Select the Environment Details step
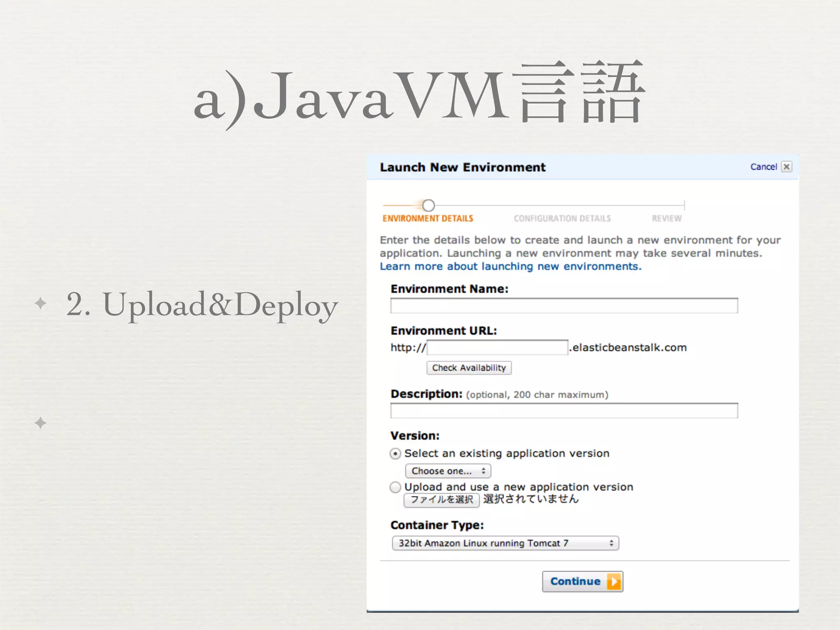Viewport: 840px width, 630px height. point(428,218)
